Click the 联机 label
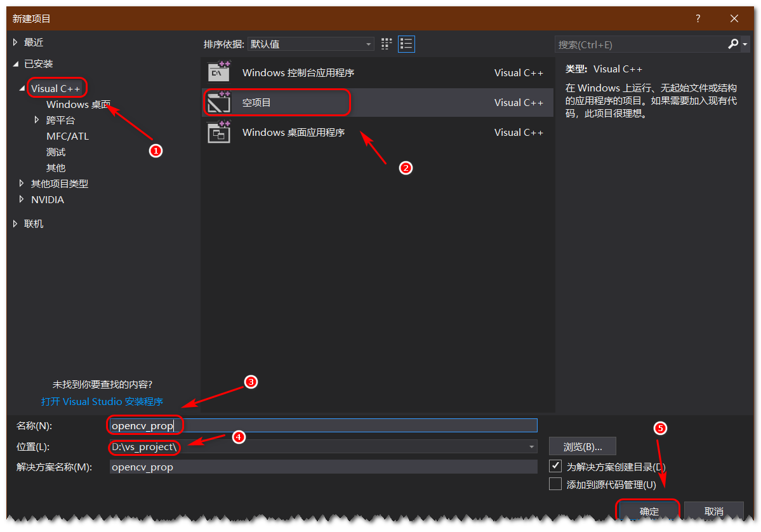Image resolution: width=761 pixels, height=532 pixels. (x=34, y=223)
